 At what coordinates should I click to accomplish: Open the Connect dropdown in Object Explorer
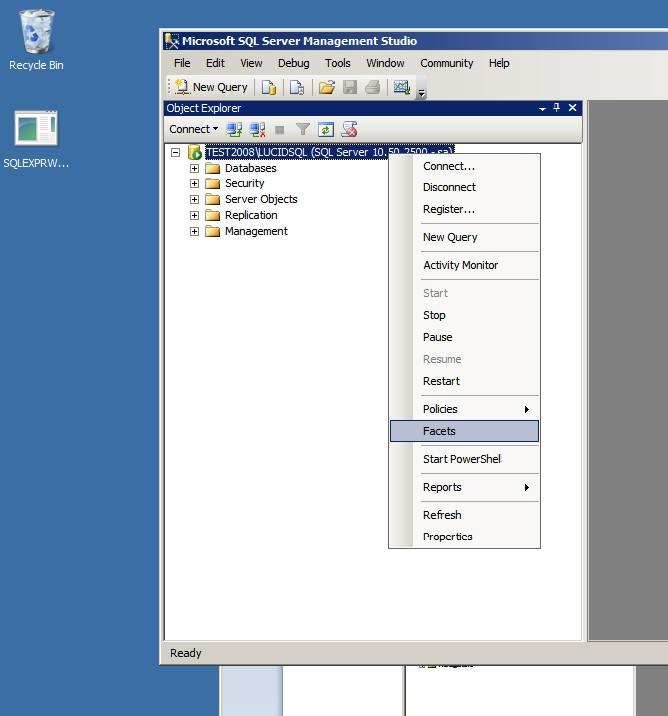coord(194,129)
